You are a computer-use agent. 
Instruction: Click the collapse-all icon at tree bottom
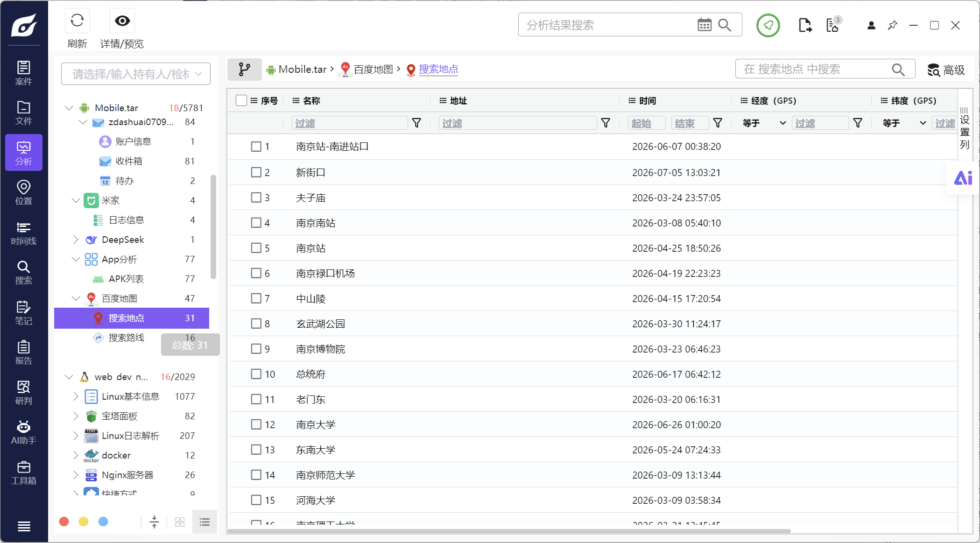154,522
